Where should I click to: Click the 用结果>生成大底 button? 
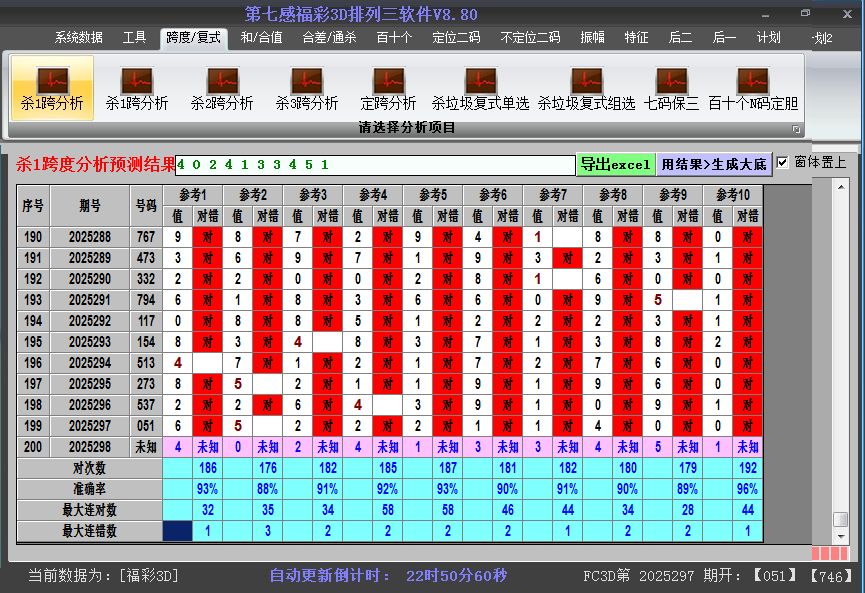pos(714,164)
